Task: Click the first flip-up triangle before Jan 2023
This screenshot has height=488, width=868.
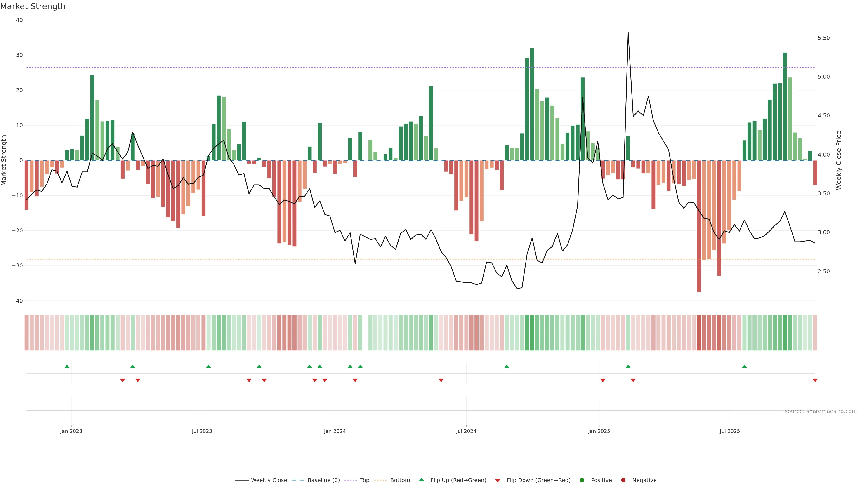Action: 67,366
